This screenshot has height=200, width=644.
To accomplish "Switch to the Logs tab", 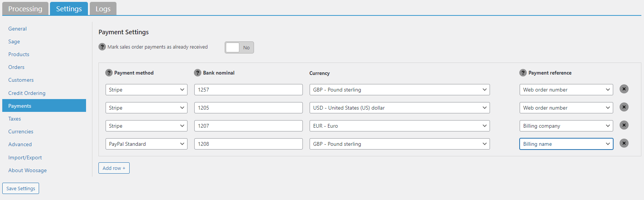I will coord(103,9).
